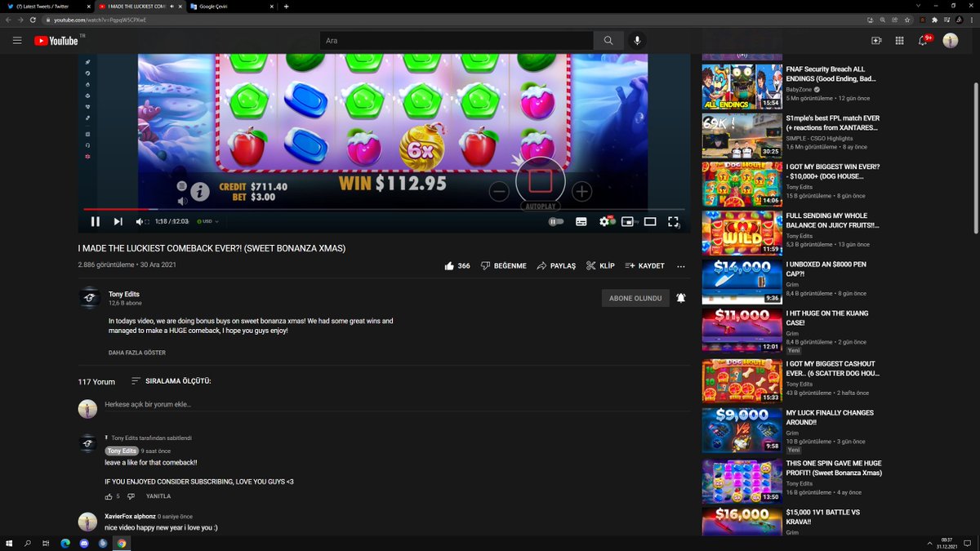Open the YouTube hamburger guide menu
980x551 pixels.
(x=16, y=40)
